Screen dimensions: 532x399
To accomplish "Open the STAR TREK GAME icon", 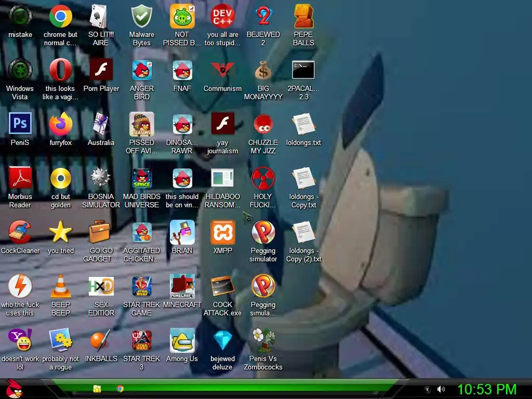I will tap(141, 286).
